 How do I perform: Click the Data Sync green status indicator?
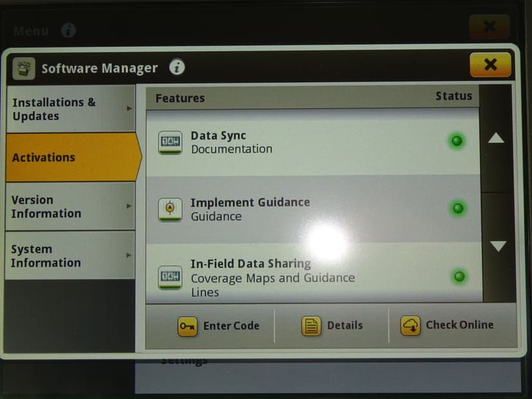pos(457,141)
